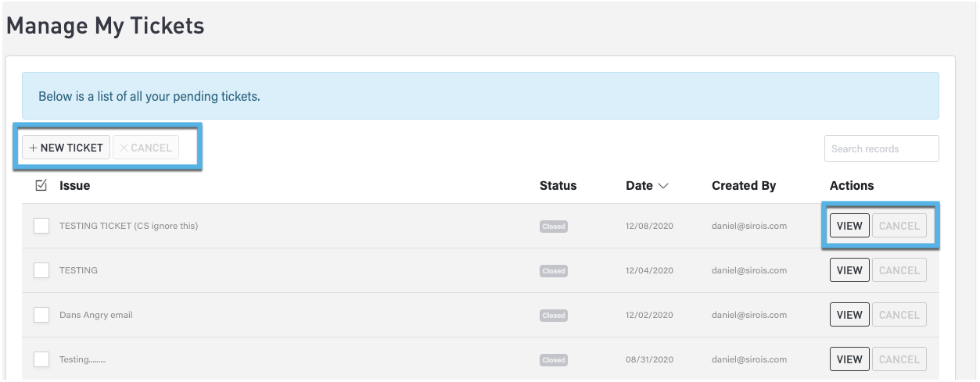View the ticket dated 08/31/2020
The image size is (980, 382).
click(x=849, y=359)
